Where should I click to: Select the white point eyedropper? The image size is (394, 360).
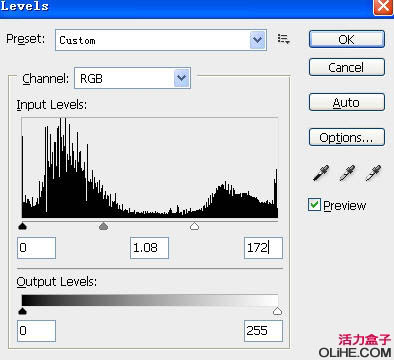click(x=373, y=173)
